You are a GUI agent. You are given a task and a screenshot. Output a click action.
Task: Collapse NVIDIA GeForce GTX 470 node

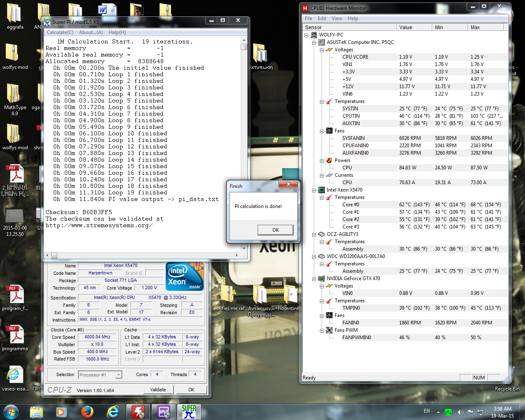(x=314, y=278)
